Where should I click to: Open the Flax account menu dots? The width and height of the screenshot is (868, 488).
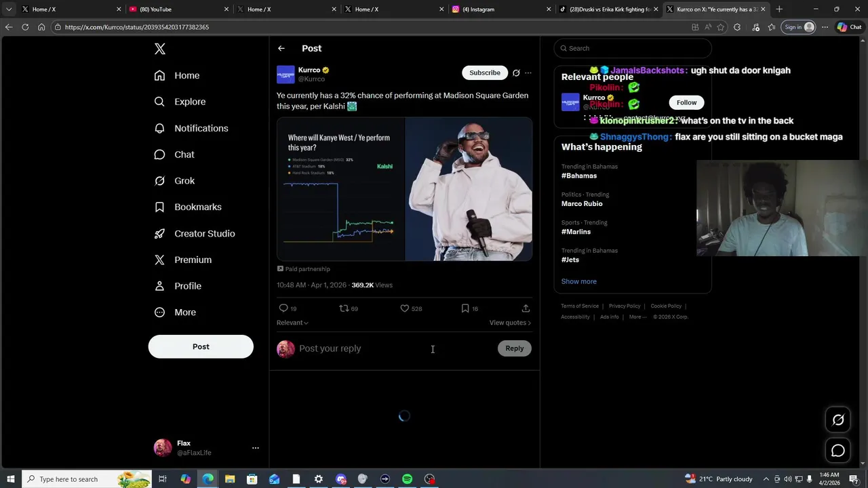click(x=256, y=448)
